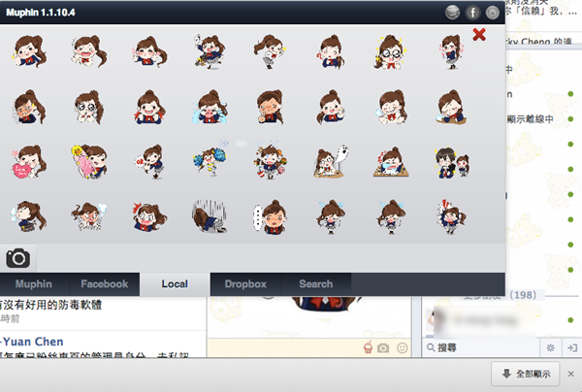Click the camera screenshot icon
The image size is (582, 392).
coord(17,258)
